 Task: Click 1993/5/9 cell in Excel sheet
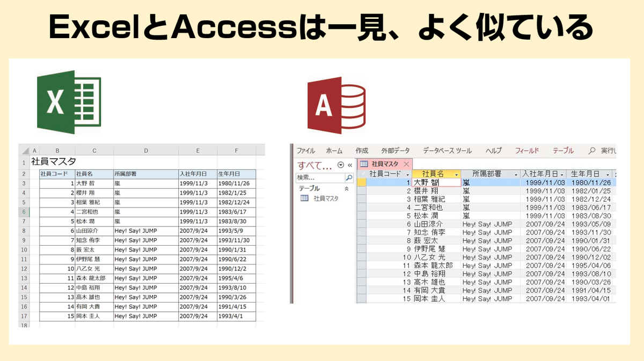pos(236,231)
